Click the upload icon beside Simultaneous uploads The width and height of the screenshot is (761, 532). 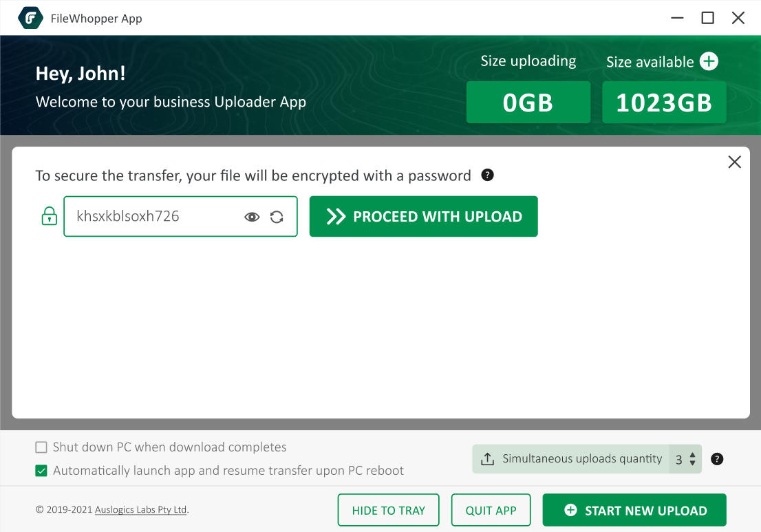coord(487,459)
